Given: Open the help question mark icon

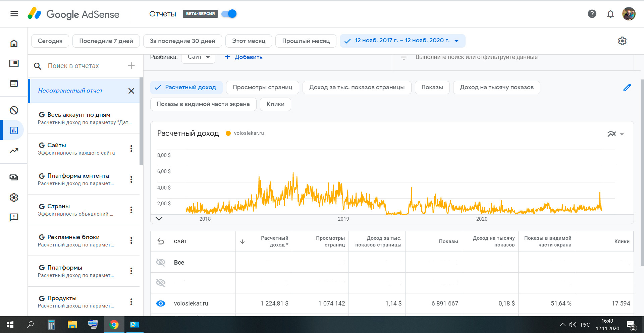Looking at the screenshot, I should point(592,14).
